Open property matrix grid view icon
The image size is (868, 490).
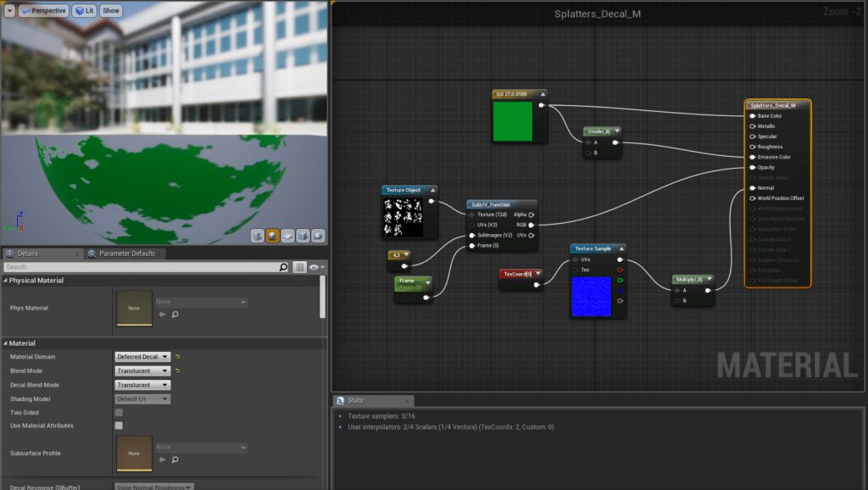299,267
